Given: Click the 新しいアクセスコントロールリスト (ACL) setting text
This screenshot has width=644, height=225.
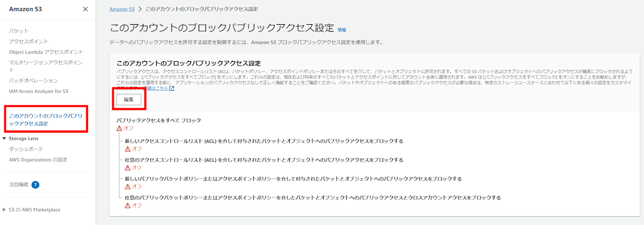Looking at the screenshot, I should point(264,141).
